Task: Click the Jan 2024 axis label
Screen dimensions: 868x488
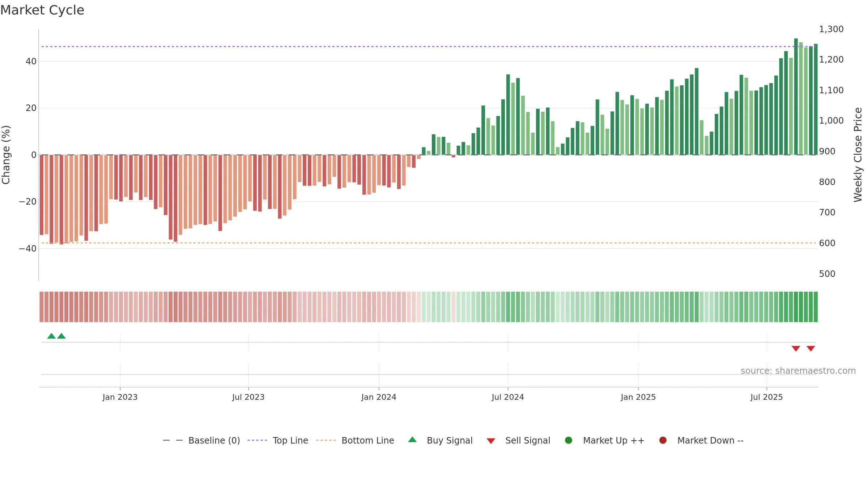Action: click(379, 397)
